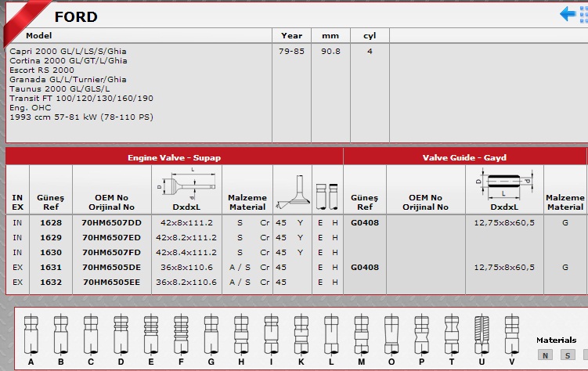Select valve stem type P icon
Viewport: 588px width, 371px height.
(x=421, y=335)
